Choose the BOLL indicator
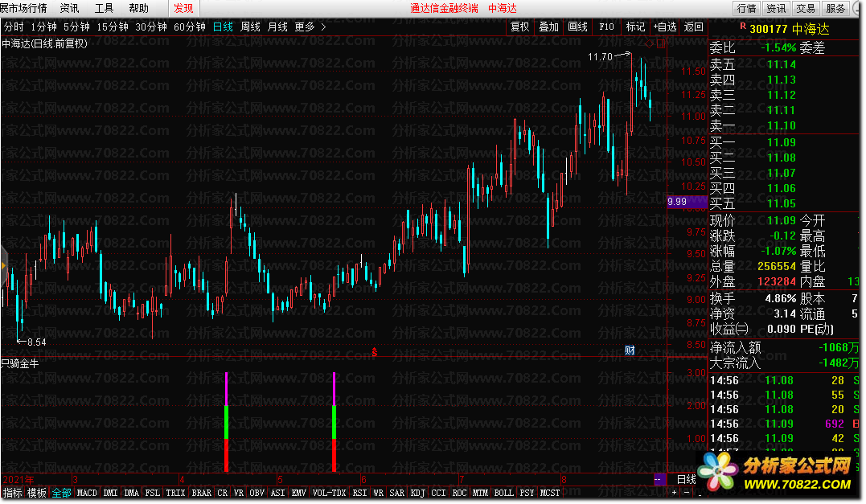The height and width of the screenshot is (504, 866). coord(503,493)
